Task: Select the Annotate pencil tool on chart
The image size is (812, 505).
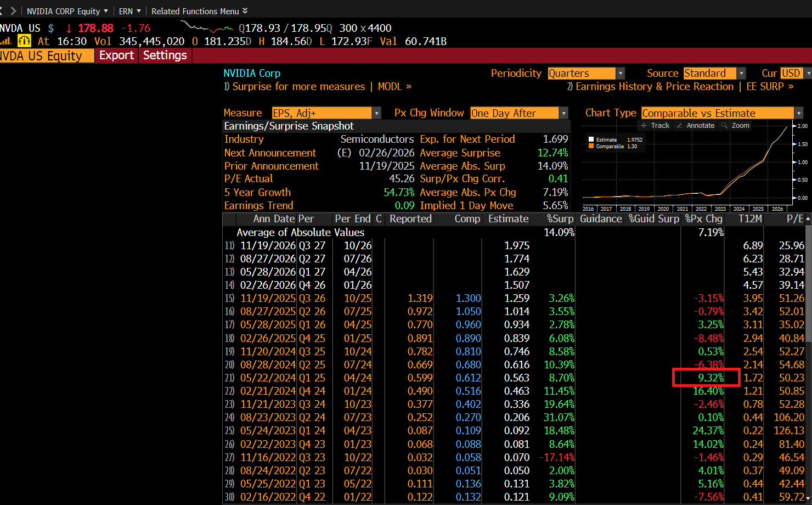Action: (696, 126)
